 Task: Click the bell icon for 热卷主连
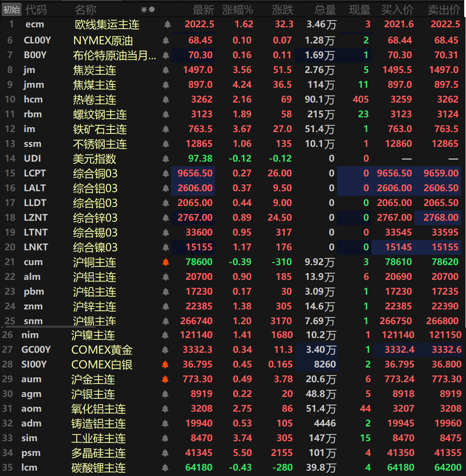tap(165, 99)
